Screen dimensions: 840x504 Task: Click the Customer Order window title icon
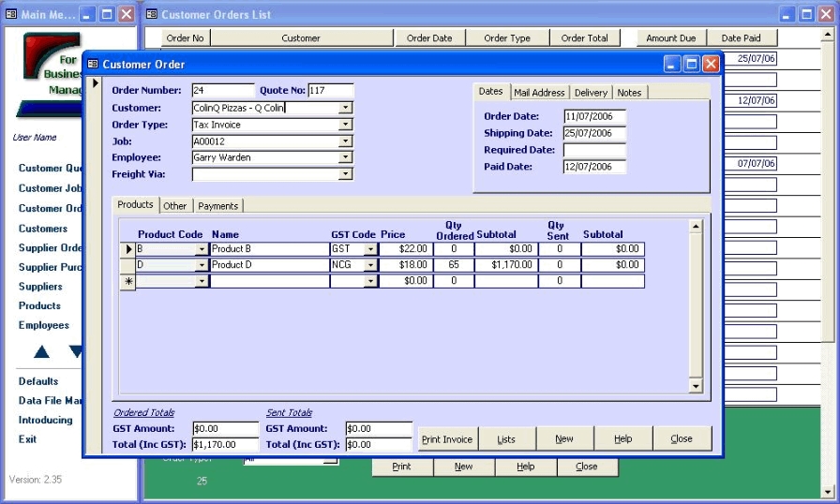[x=93, y=65]
